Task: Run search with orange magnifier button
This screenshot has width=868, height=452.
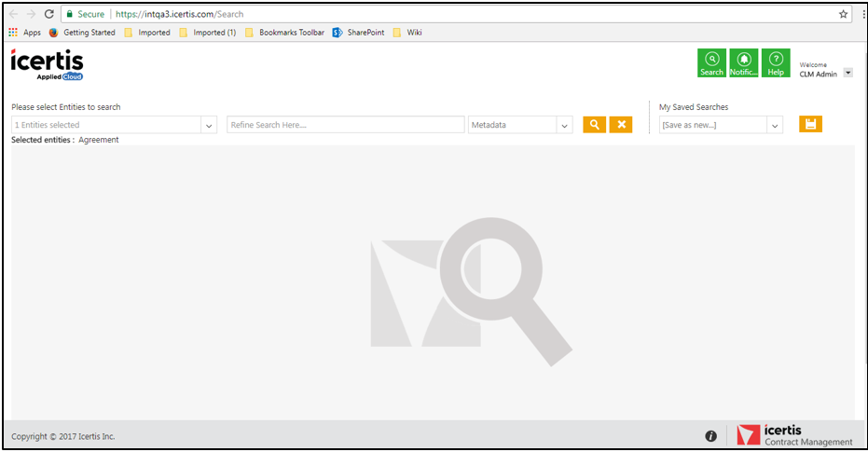Action: pyautogui.click(x=595, y=125)
